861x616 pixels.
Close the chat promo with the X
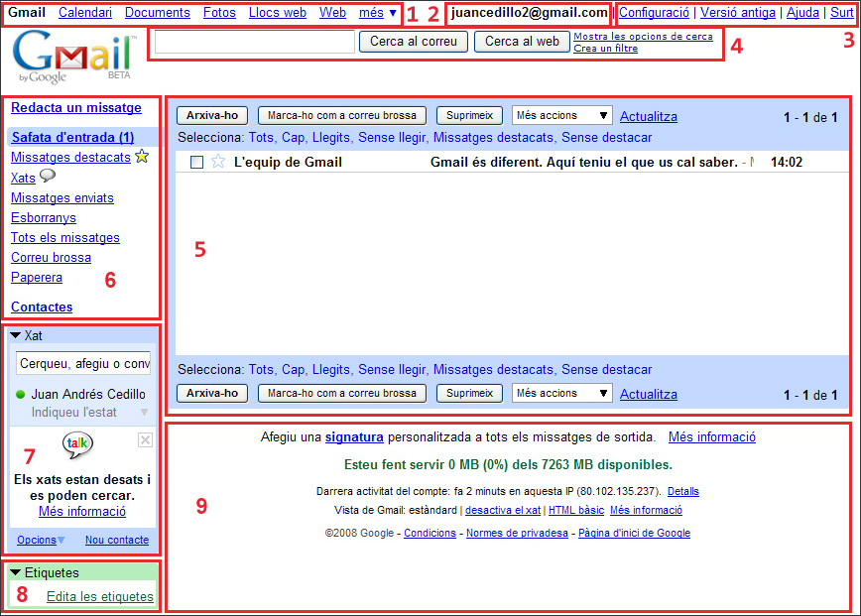[x=145, y=439]
